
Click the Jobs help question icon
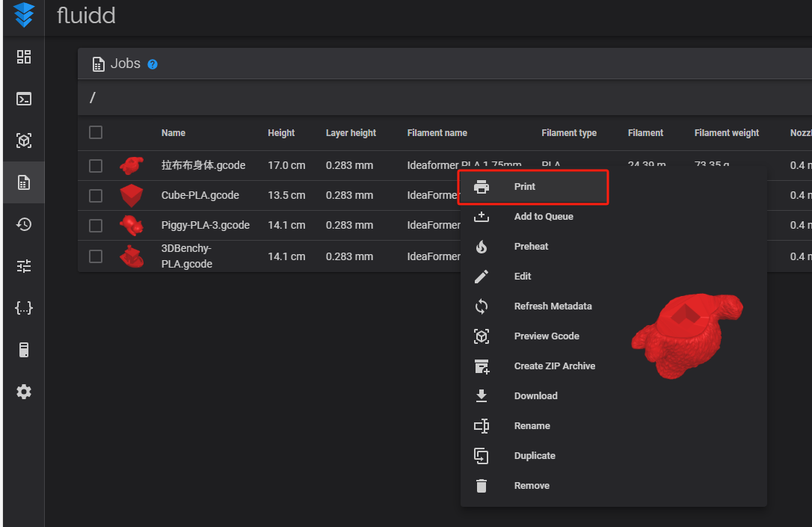153,64
